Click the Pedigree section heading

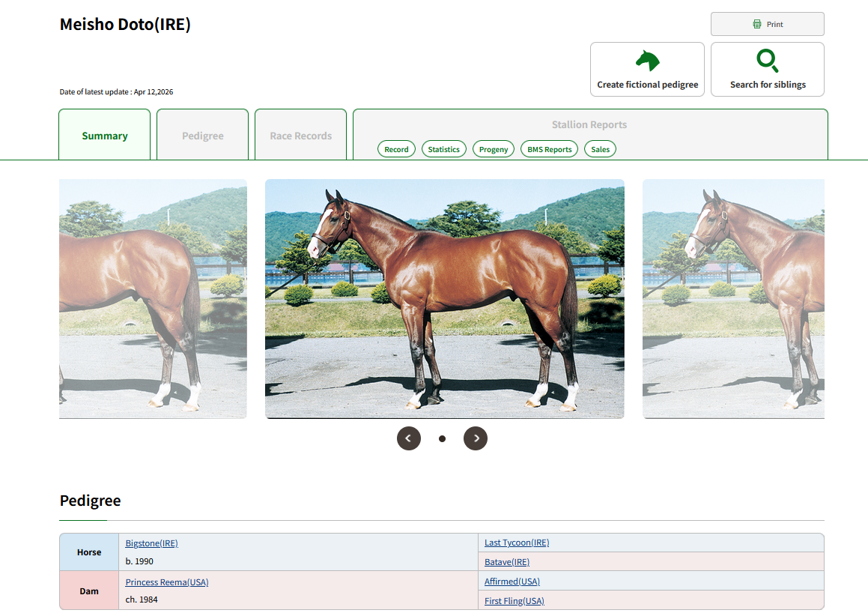[90, 501]
